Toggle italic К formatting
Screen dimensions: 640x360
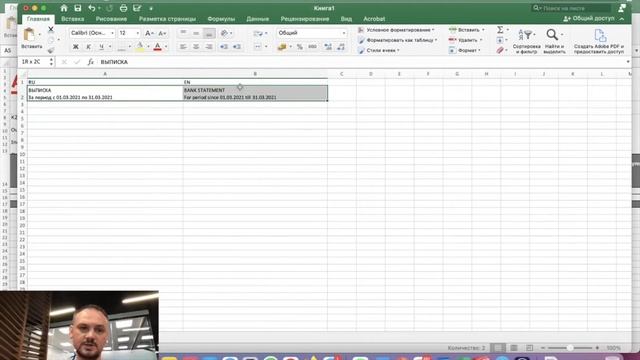click(x=89, y=47)
